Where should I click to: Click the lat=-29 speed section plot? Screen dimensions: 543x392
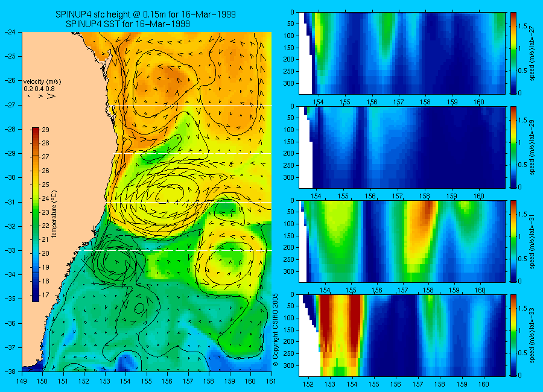(x=402, y=147)
